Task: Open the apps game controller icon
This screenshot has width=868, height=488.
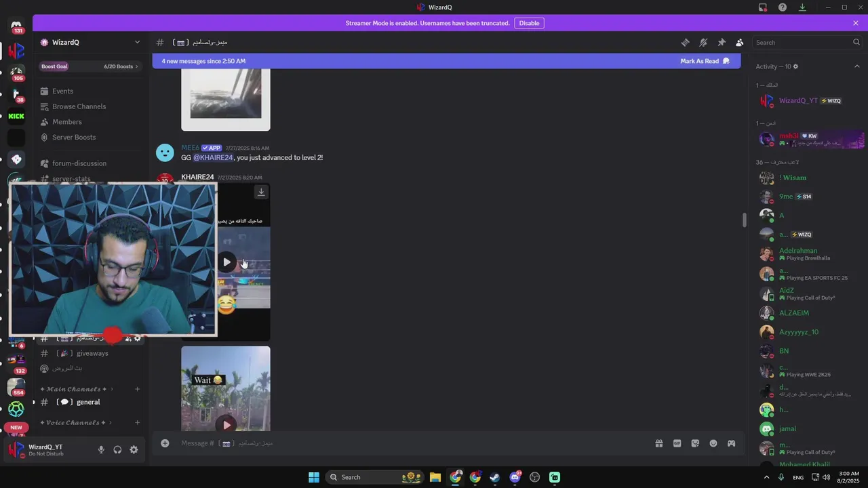Action: coord(731,443)
